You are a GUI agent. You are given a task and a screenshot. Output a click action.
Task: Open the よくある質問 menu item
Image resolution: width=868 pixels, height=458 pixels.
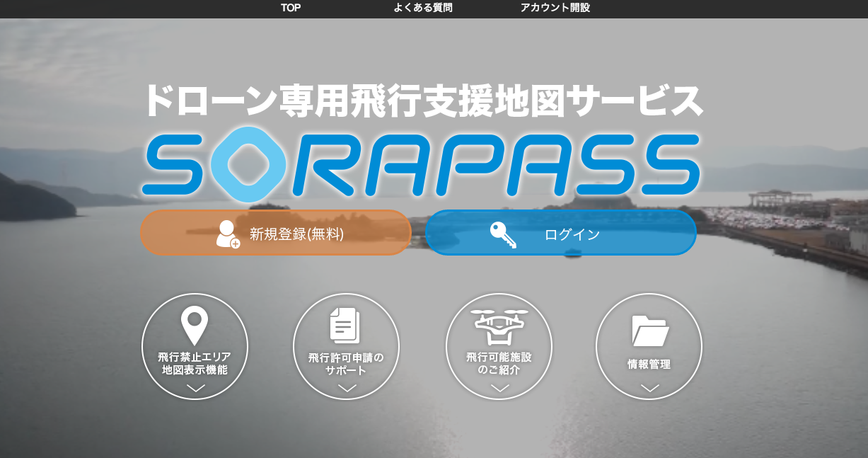point(423,8)
